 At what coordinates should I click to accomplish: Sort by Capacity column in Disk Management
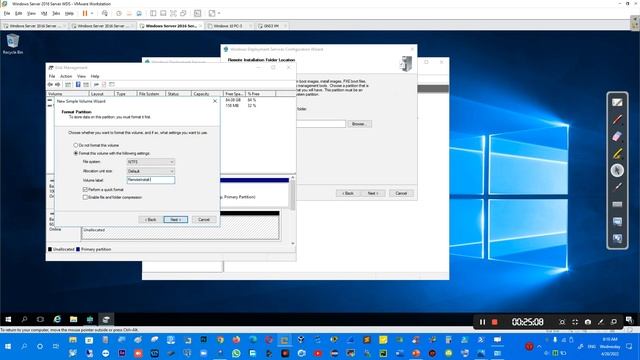[207, 94]
